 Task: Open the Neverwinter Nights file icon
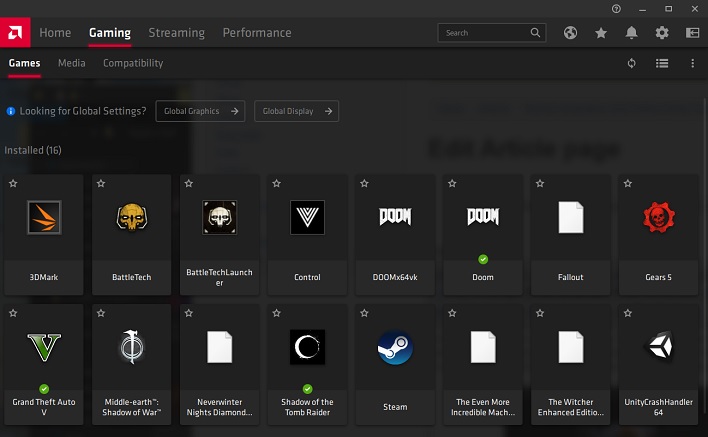[219, 347]
